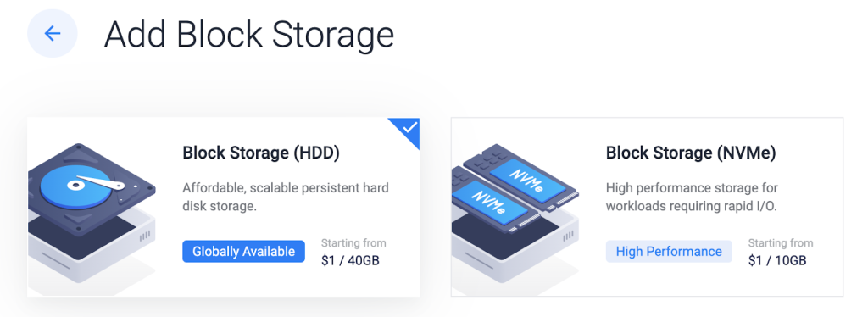Click the $1 / 10GB price text
868x317 pixels.
(777, 260)
